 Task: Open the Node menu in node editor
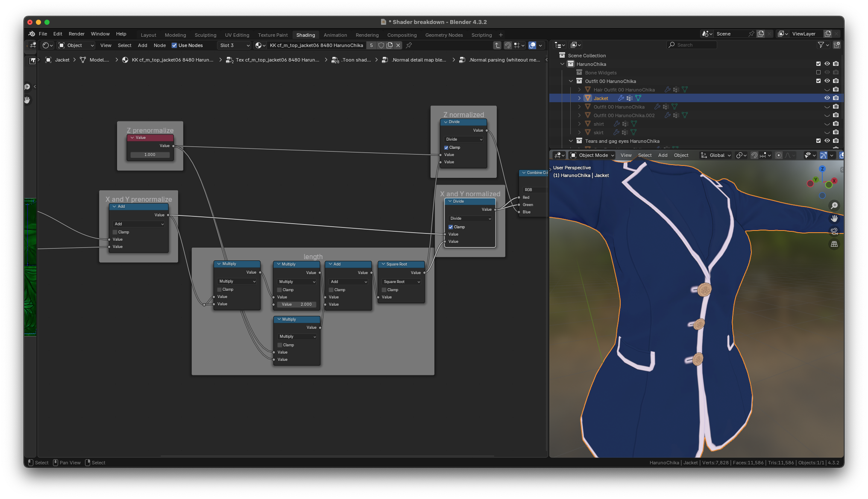[159, 45]
